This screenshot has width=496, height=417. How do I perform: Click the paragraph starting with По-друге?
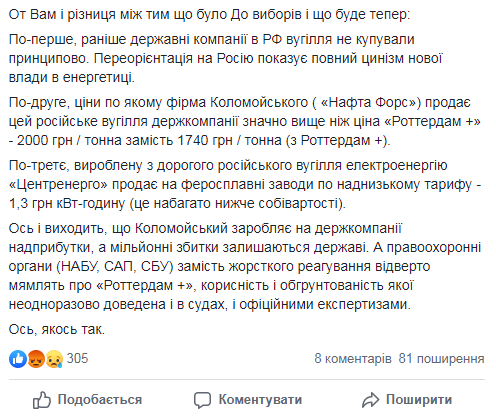pos(245,121)
